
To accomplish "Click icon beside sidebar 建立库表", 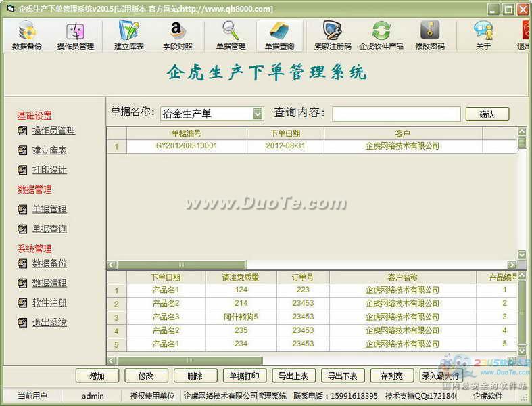I will pos(22,150).
